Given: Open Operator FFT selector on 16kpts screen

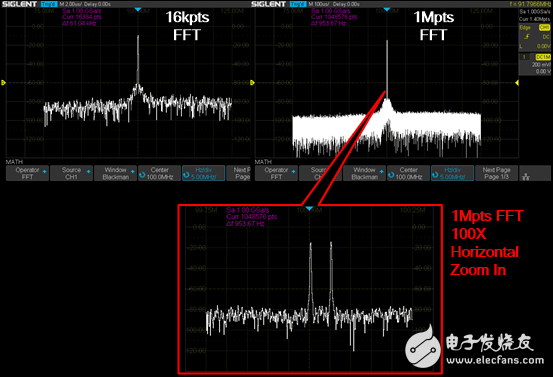Looking at the screenshot, I should [28, 173].
